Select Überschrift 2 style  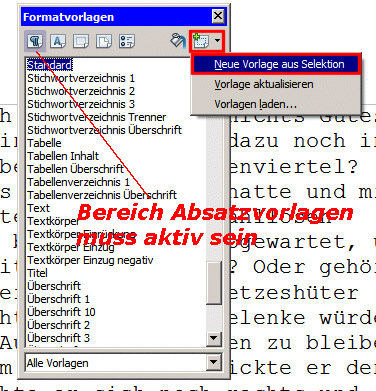58,325
